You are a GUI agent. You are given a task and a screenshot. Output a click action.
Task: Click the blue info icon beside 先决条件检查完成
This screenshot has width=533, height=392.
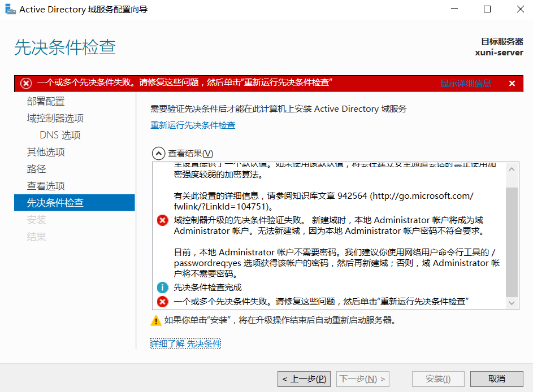click(162, 288)
